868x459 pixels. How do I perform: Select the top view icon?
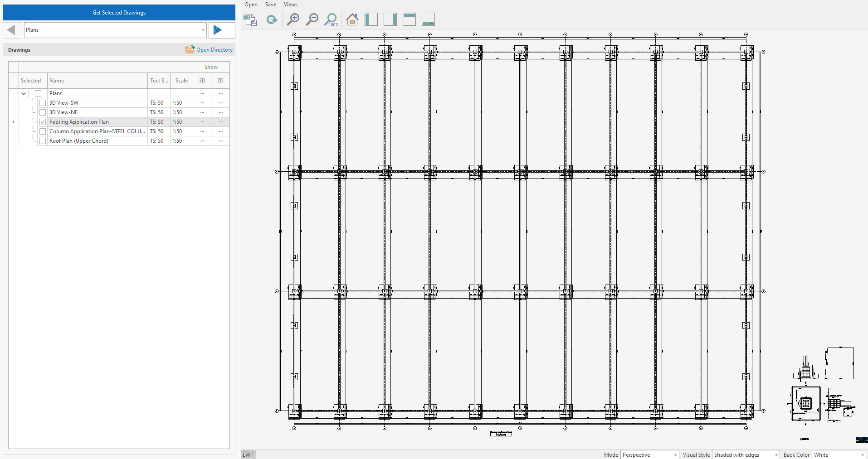click(409, 19)
